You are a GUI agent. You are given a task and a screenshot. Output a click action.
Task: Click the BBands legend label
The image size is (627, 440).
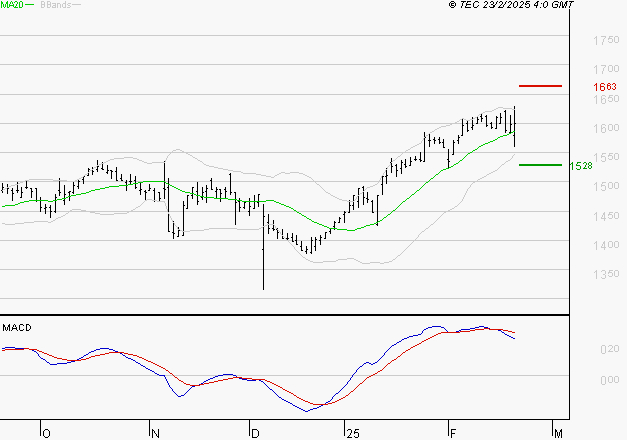click(x=56, y=5)
